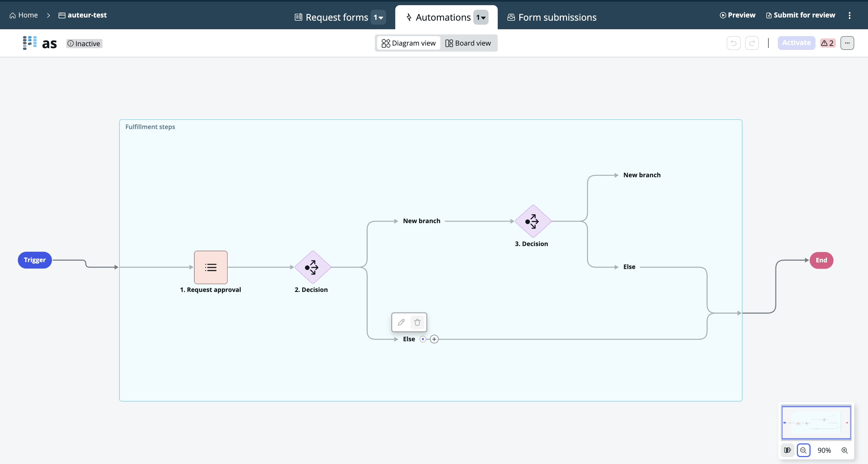Click the plus icon to add a step on Else branch

pos(434,339)
